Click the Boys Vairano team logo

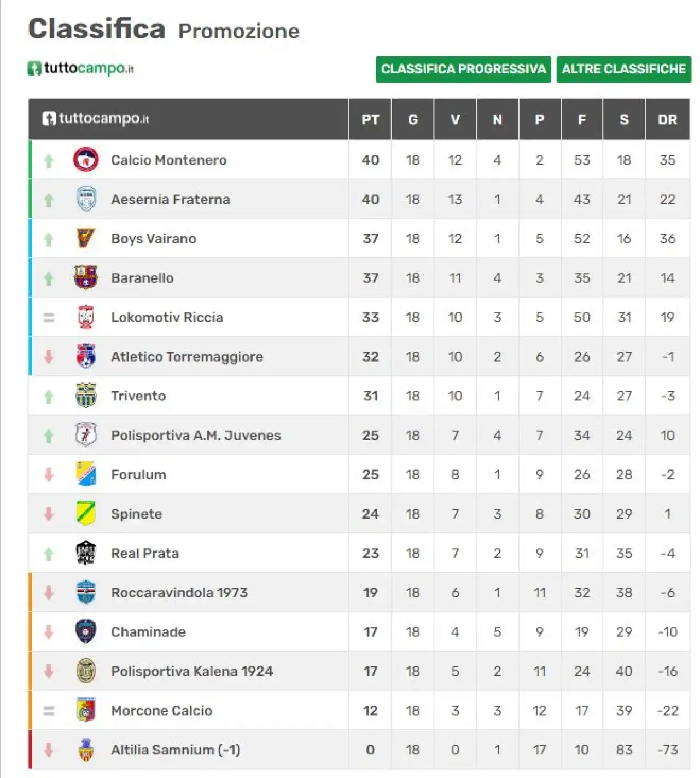[86, 239]
